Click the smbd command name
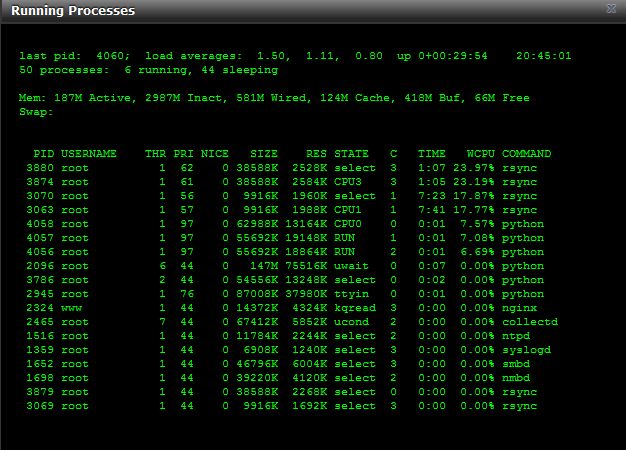 [516, 363]
